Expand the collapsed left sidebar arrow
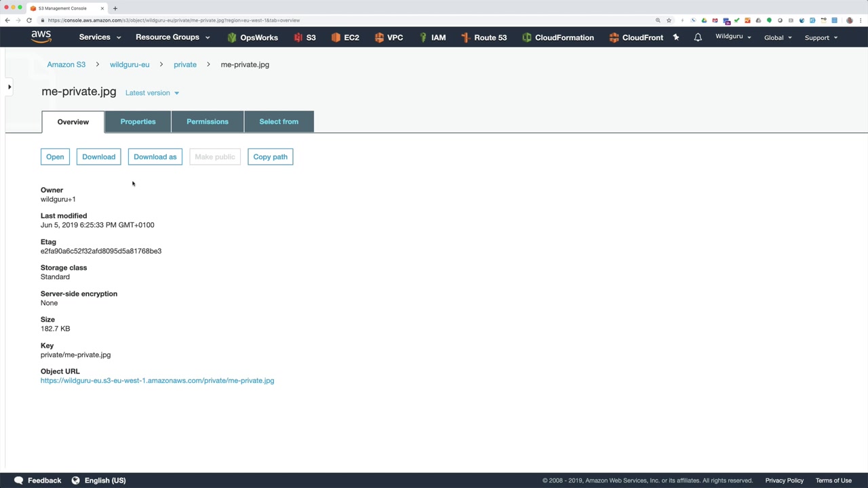 coord(9,87)
